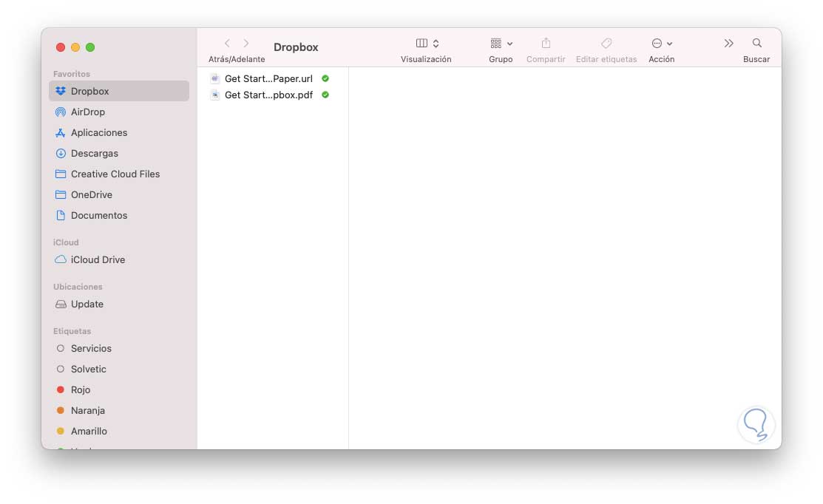This screenshot has height=504, width=823.
Task: Click sync checkmark beside Paper.url
Action: click(x=325, y=78)
